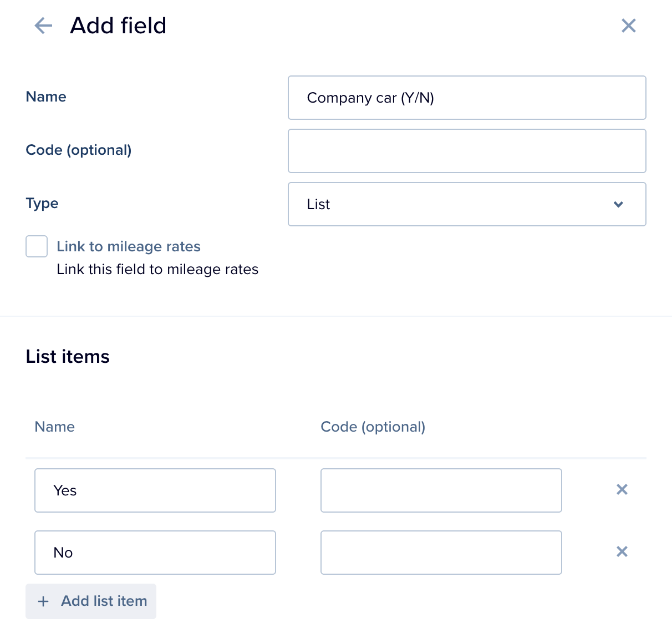Click the plus icon beside Add list item

pyautogui.click(x=43, y=601)
